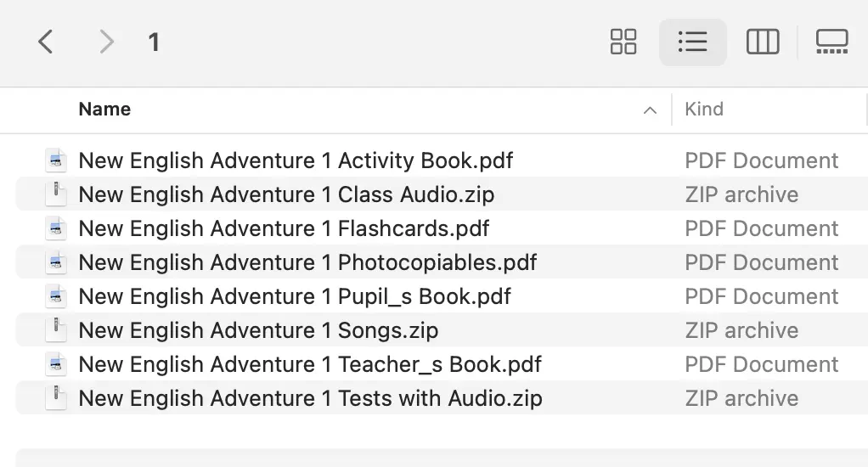Screen dimensions: 868x467
Task: Click the Teacher_s Book PDF file icon
Action: (x=56, y=364)
